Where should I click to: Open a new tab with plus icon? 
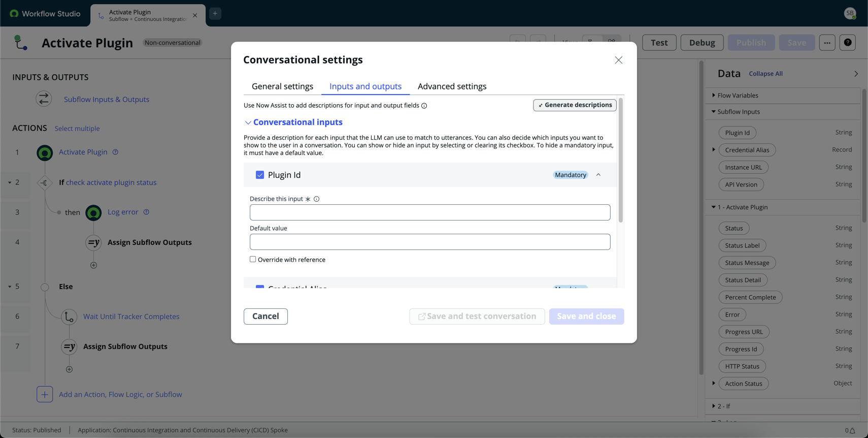(215, 14)
